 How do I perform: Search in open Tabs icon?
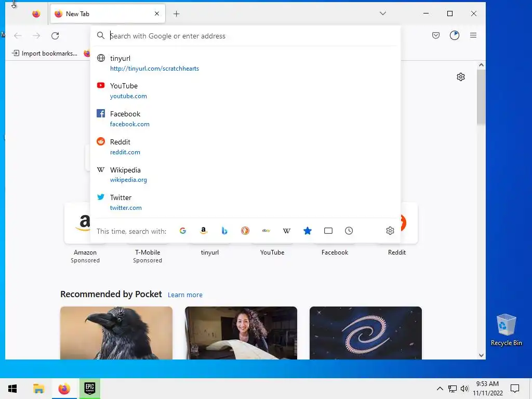point(328,231)
